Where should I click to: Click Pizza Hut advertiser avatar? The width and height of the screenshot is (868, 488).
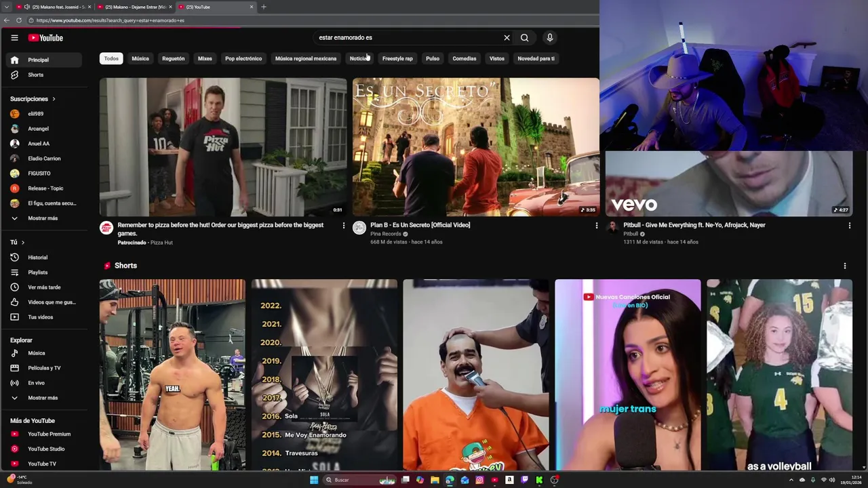(x=106, y=228)
